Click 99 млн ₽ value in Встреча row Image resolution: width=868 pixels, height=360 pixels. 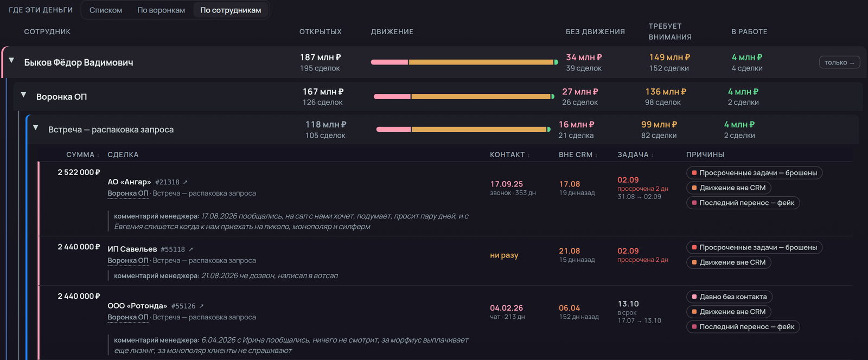(659, 125)
